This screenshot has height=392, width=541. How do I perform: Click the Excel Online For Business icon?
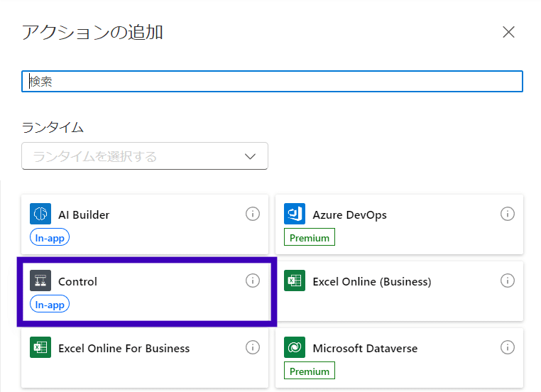pyautogui.click(x=40, y=347)
